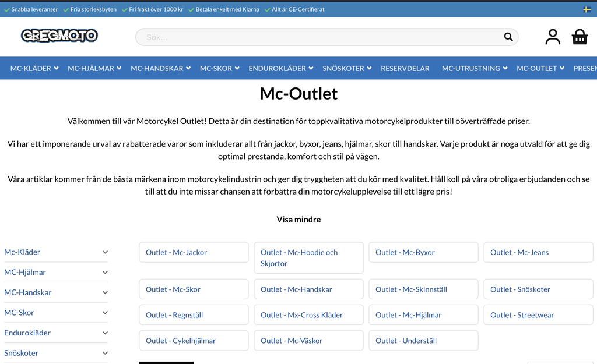Open the Outlet - Mc-Jackor link
The height and width of the screenshot is (364, 597).
click(x=194, y=252)
